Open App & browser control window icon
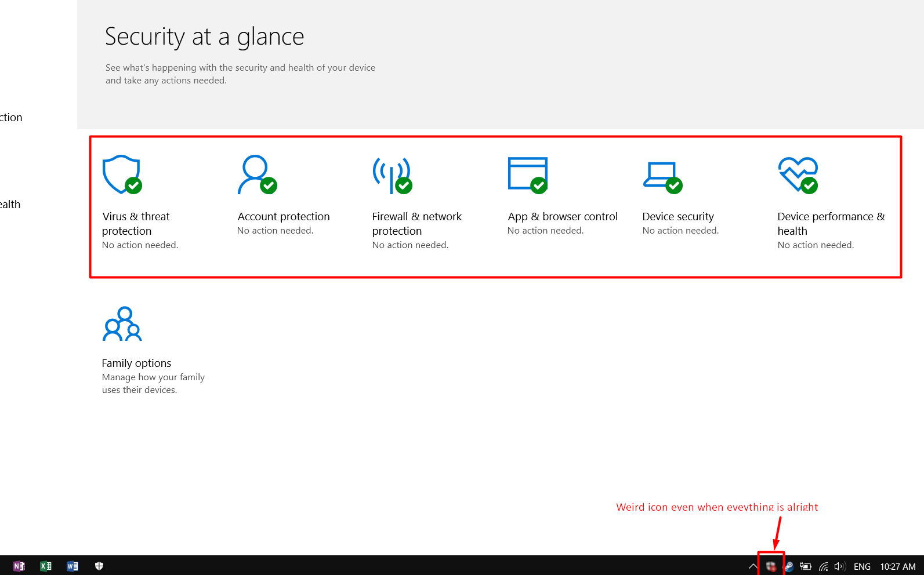The height and width of the screenshot is (575, 924). (x=527, y=175)
